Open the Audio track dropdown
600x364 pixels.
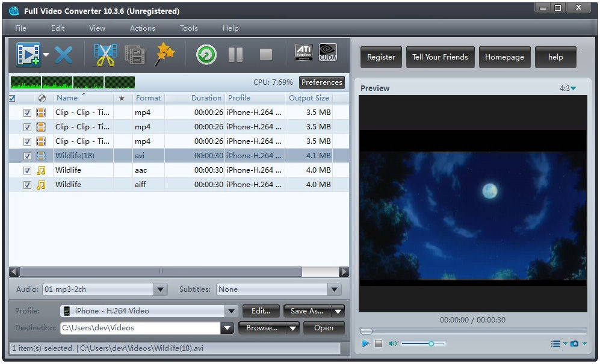161,290
